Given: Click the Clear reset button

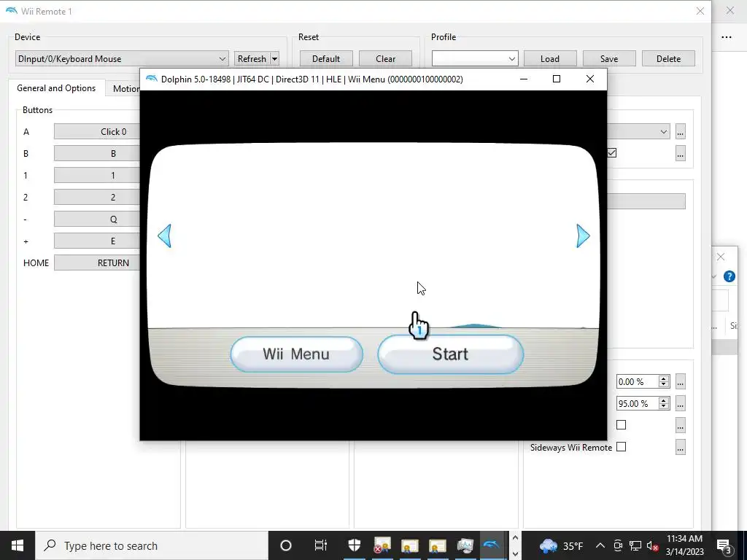Looking at the screenshot, I should (x=385, y=58).
